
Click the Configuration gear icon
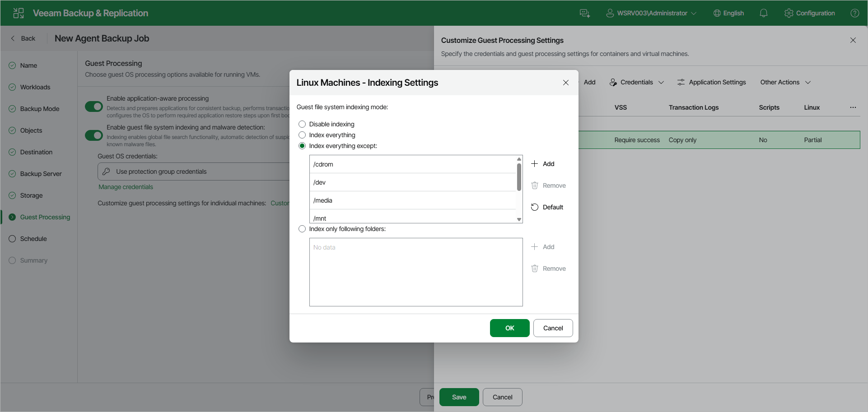(x=789, y=13)
